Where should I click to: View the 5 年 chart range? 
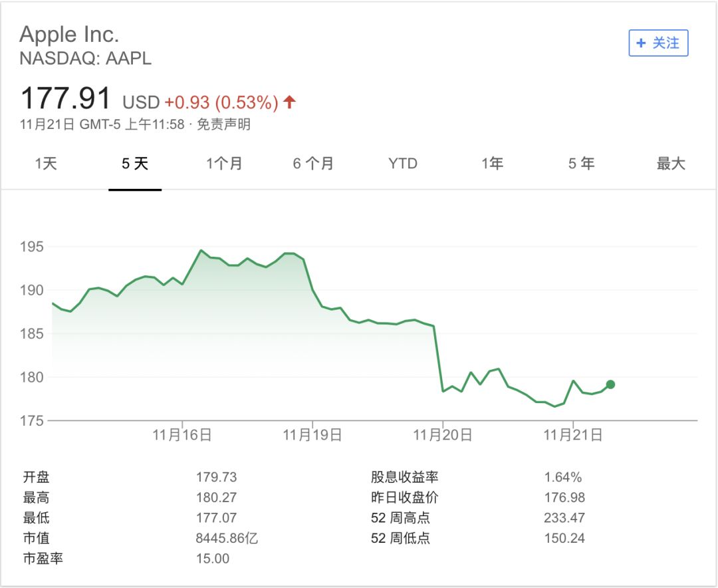(581, 164)
